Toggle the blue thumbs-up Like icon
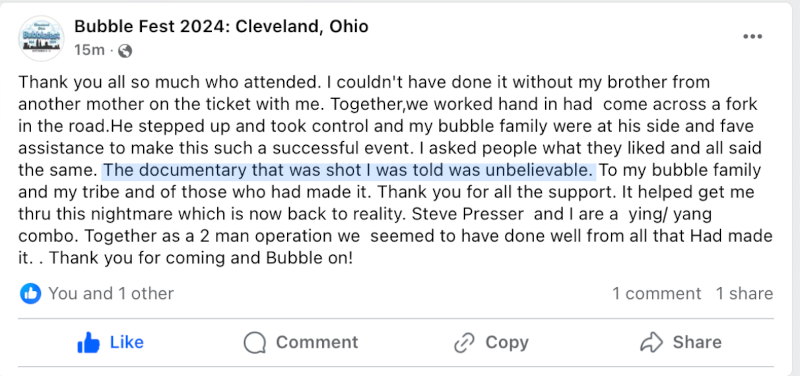The width and height of the screenshot is (800, 376). [88, 342]
